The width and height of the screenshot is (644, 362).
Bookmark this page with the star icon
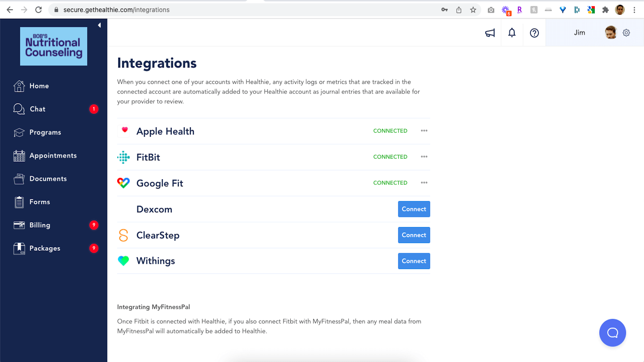click(473, 10)
